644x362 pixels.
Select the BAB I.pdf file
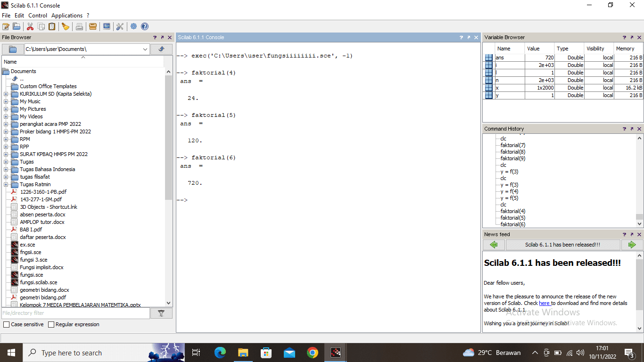[31, 230]
